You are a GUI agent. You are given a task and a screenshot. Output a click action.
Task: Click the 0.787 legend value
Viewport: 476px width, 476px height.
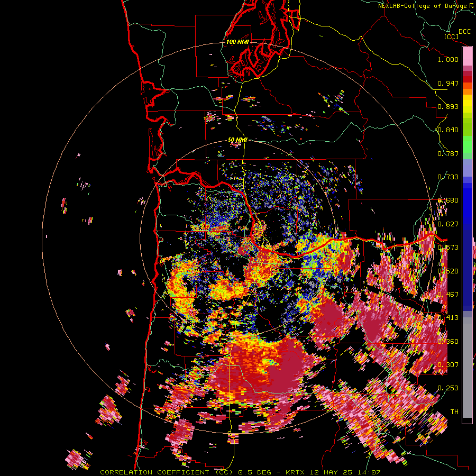(448, 153)
